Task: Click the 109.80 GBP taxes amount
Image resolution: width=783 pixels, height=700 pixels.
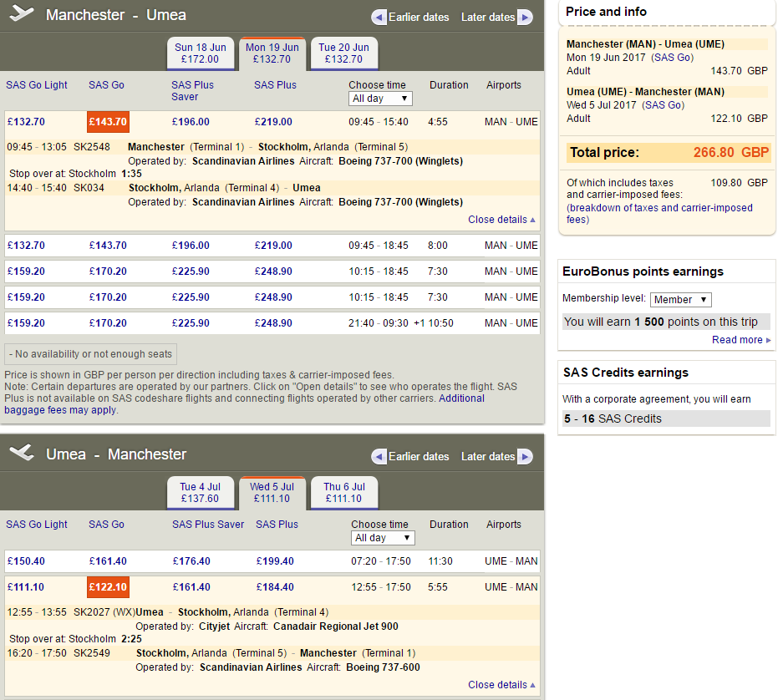Action: click(739, 183)
